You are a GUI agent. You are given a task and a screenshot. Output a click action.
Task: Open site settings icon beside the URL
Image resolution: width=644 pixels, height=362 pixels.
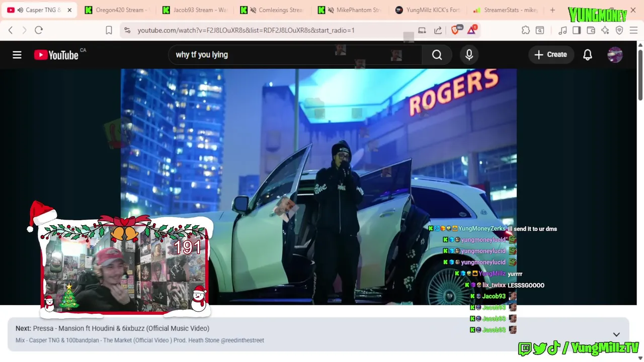pyautogui.click(x=127, y=30)
